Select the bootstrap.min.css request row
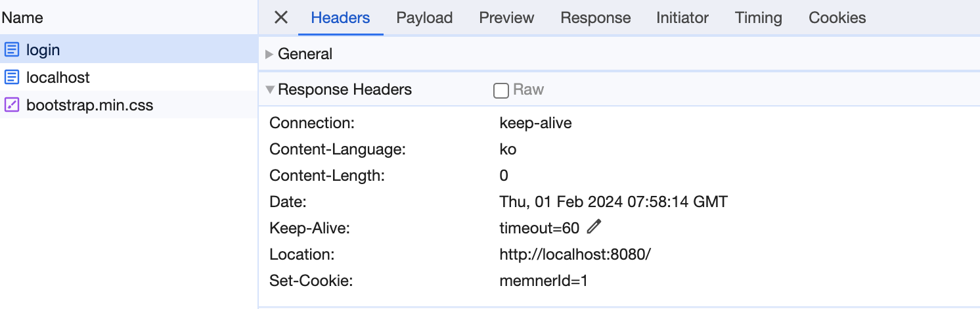This screenshot has height=309, width=980. coord(129,105)
